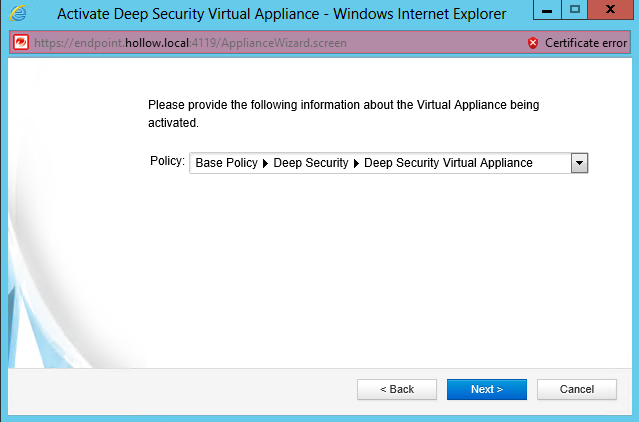The width and height of the screenshot is (639, 422).
Task: Click the window title bar text
Action: click(x=281, y=14)
